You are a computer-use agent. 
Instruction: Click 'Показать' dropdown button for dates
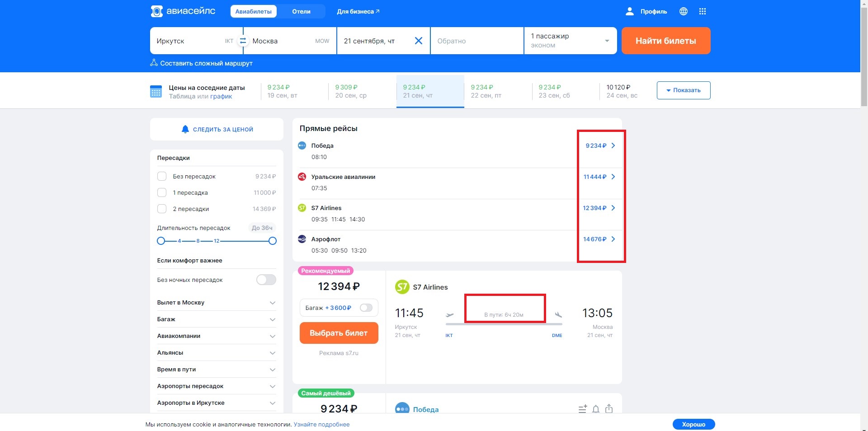pos(684,90)
